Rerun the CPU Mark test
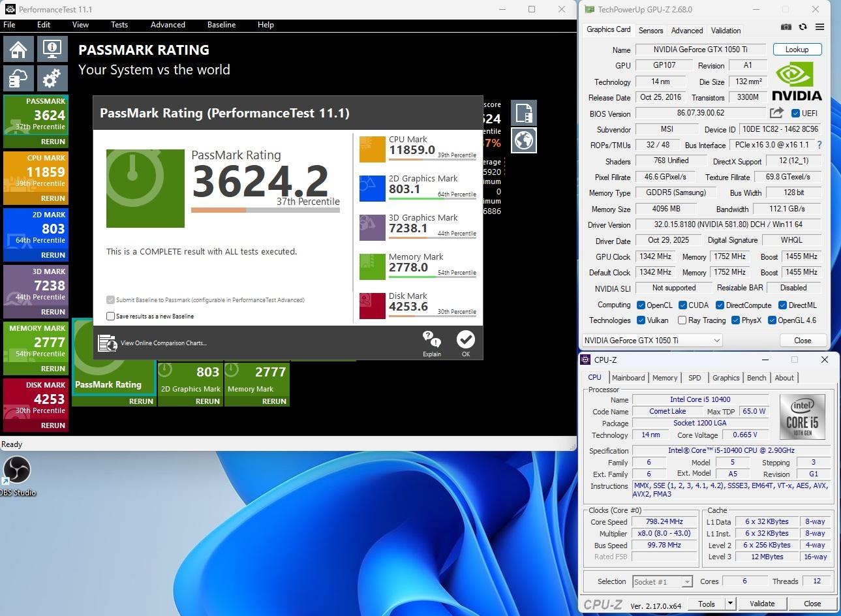Screen dimensions: 841x616 click(x=53, y=198)
